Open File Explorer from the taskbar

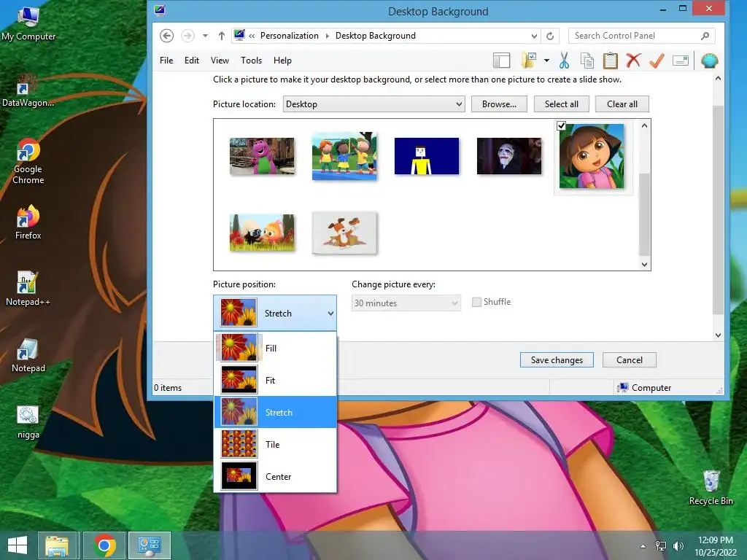tap(57, 545)
